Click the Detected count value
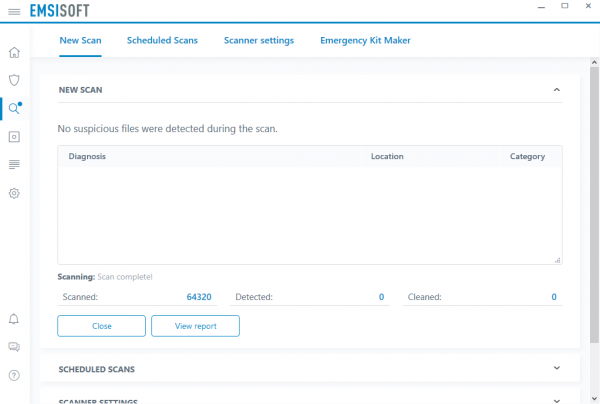The width and height of the screenshot is (600, 404). tap(382, 297)
